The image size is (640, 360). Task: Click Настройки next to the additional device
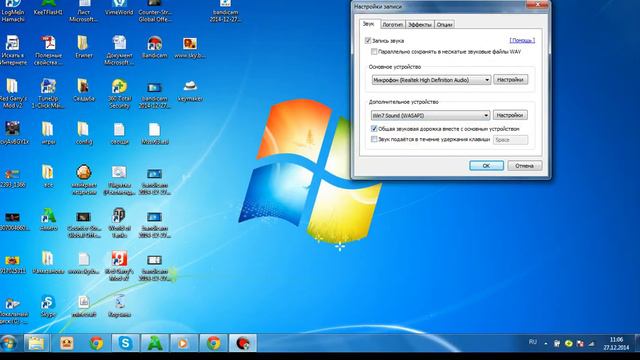[510, 115]
